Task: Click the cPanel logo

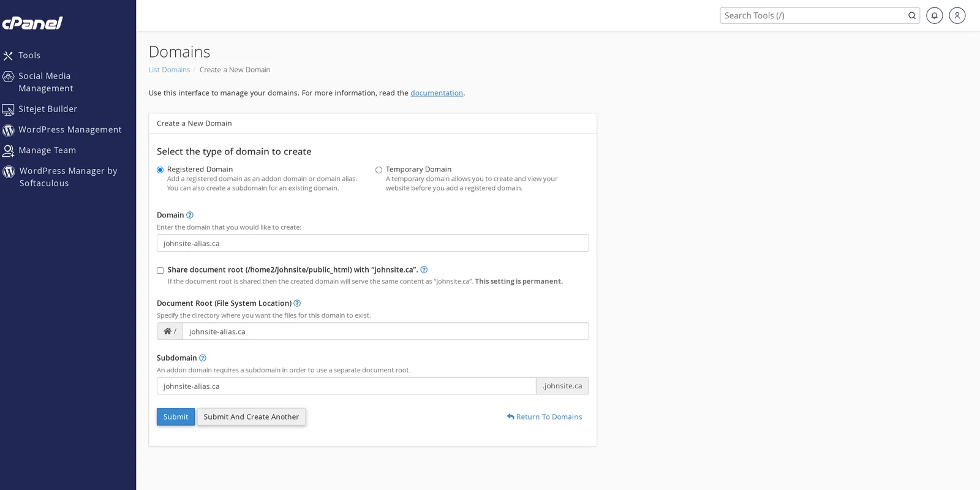Action: (x=32, y=23)
